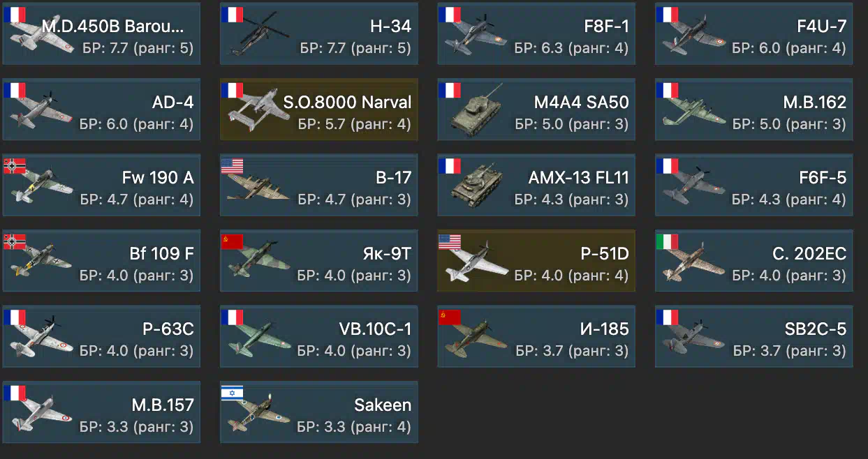Click the Soviet flag on Як-9Т card
The width and height of the screenshot is (868, 459).
coord(233,242)
